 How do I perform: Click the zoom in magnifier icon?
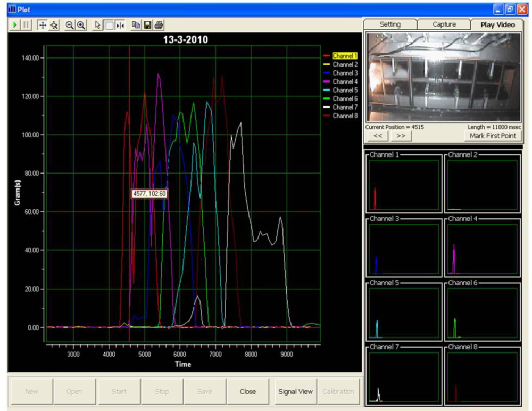point(81,25)
